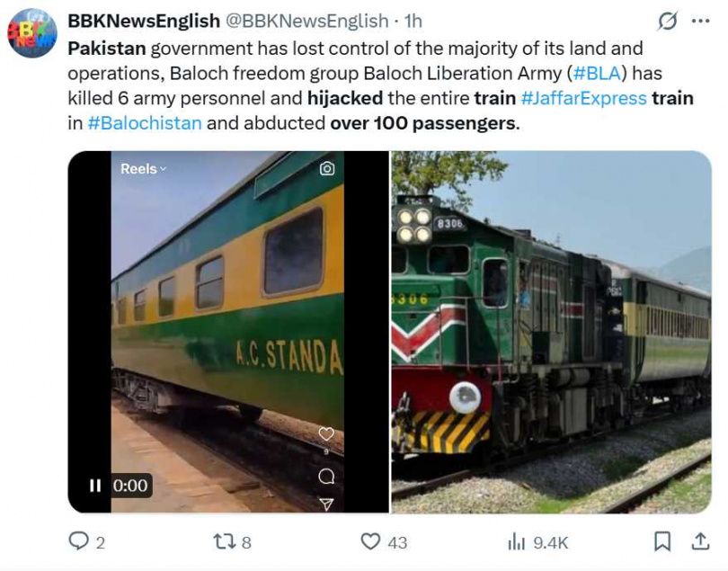Viewport: 728px width, 571px height.
Task: Open the three-dot more options menu
Action: coord(700,21)
